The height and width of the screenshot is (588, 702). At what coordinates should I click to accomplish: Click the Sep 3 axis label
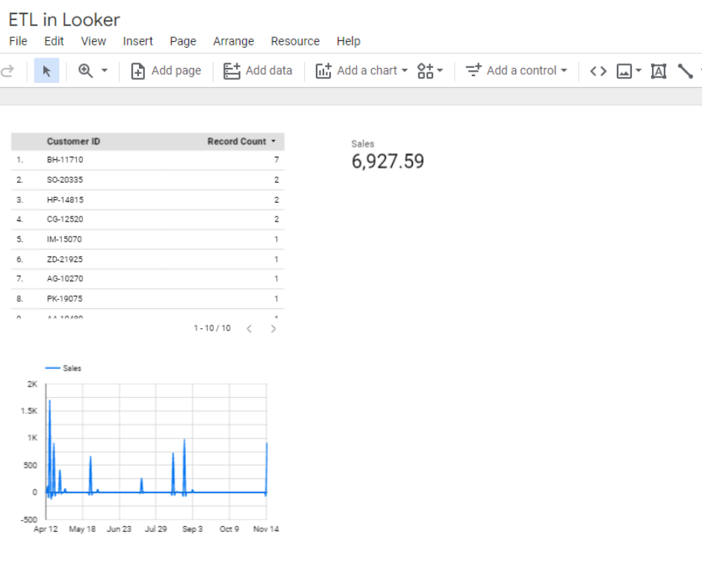[193, 529]
